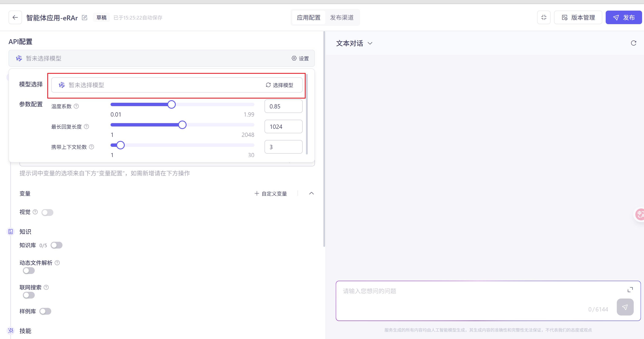644x339 pixels.
Task: Collapse the 变量 section chevron
Action: click(x=311, y=193)
